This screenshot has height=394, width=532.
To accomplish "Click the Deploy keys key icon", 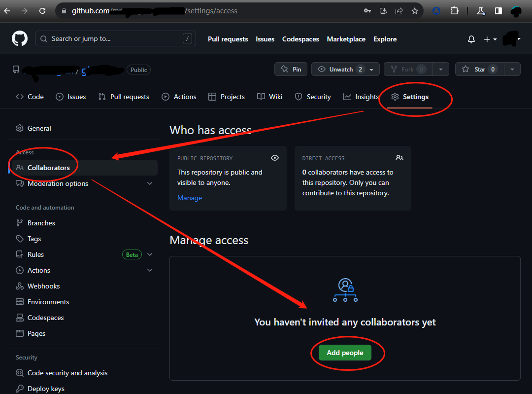I will pos(20,389).
